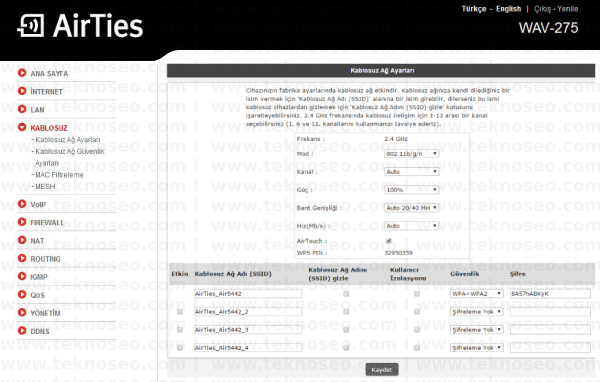Open the Güç 100% power selector
Viewport: 600px width, 382px height.
411,189
